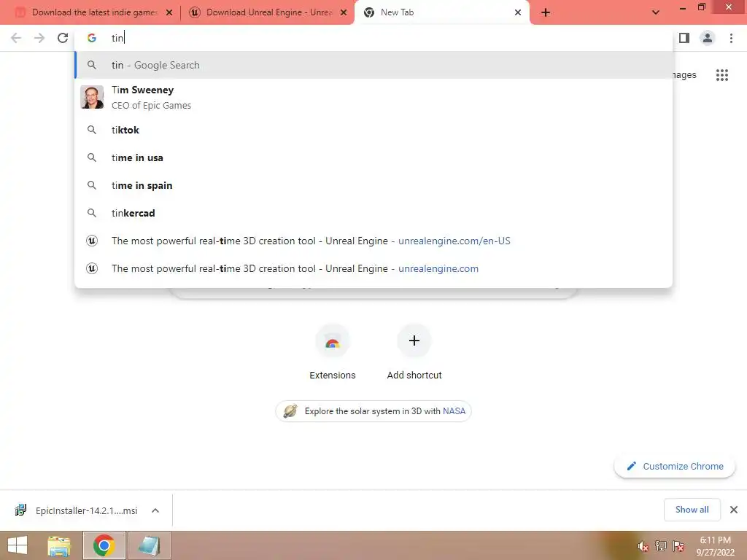747x560 pixels.
Task: Click the partially hidden Images link
Action: pos(685,75)
